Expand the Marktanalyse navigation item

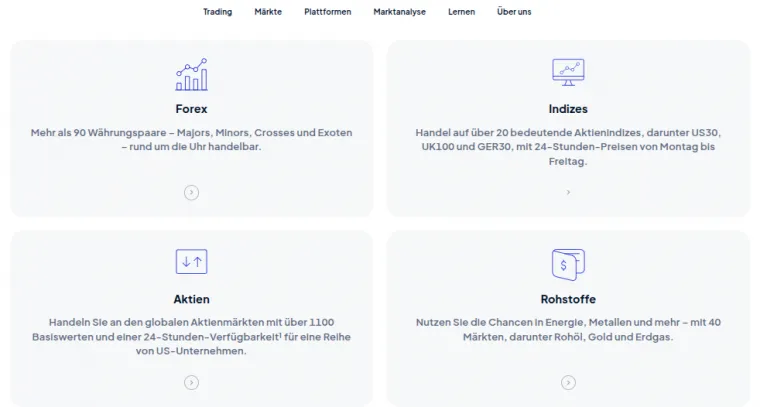[399, 12]
